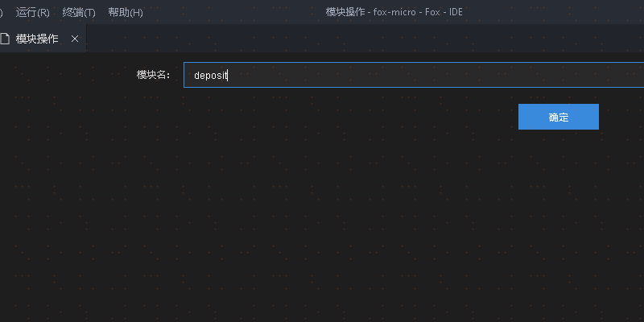Screen dimensions: 644x322
Task: Click the 确定 button
Action: pos(558,117)
